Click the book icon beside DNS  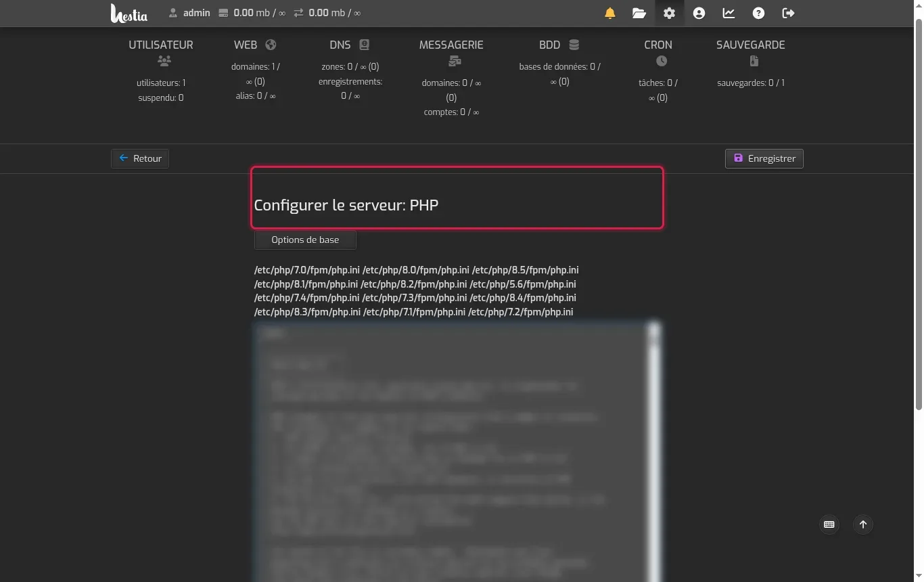[x=364, y=45]
